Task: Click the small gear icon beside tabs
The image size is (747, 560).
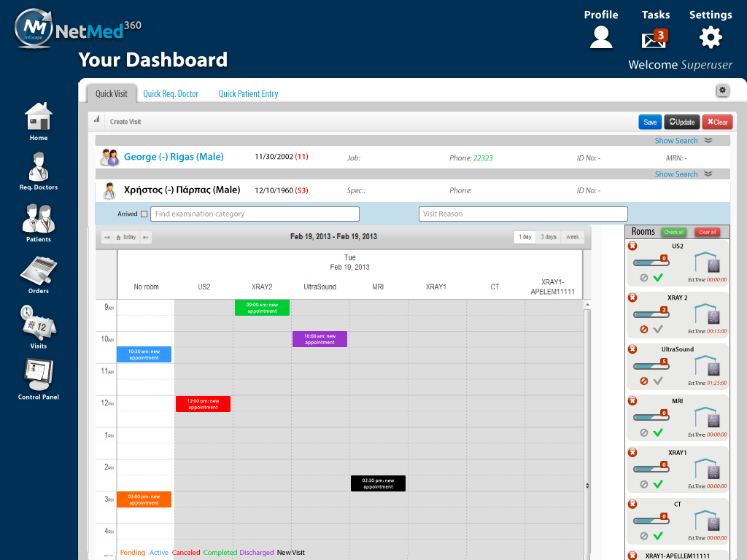Action: click(722, 90)
